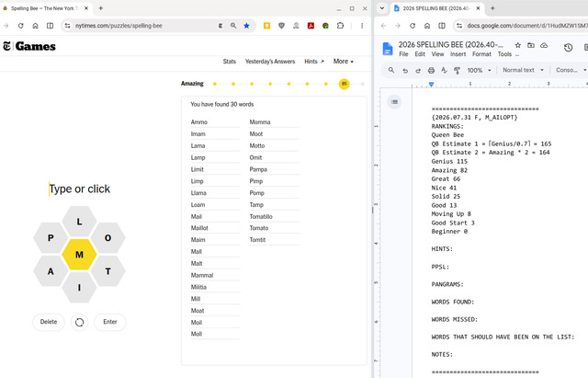Open the shield extension icon

(281, 26)
